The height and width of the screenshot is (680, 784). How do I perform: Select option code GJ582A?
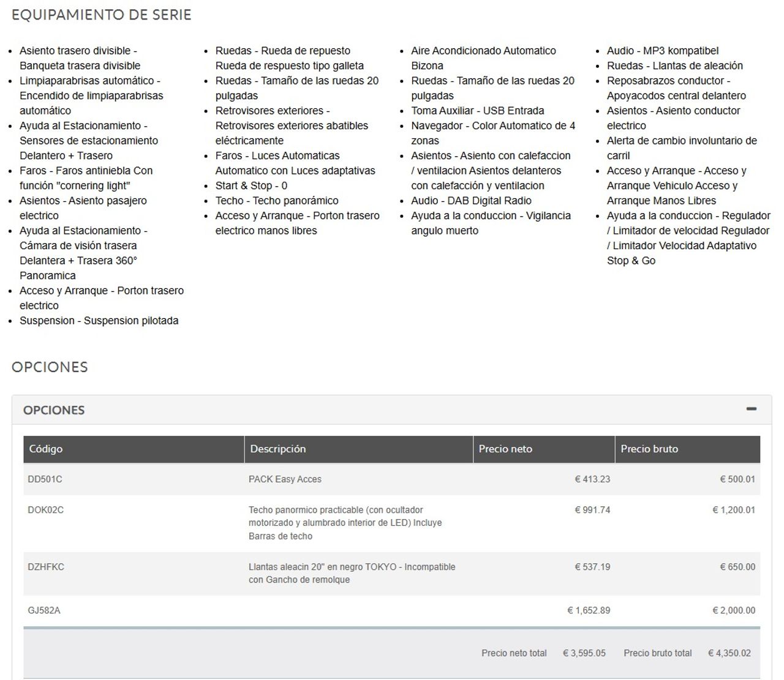44,610
